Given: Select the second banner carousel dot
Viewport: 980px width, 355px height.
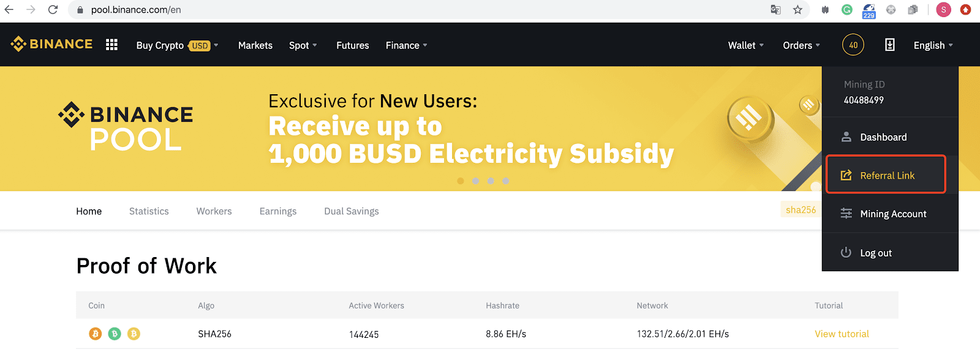Looking at the screenshot, I should click(475, 181).
